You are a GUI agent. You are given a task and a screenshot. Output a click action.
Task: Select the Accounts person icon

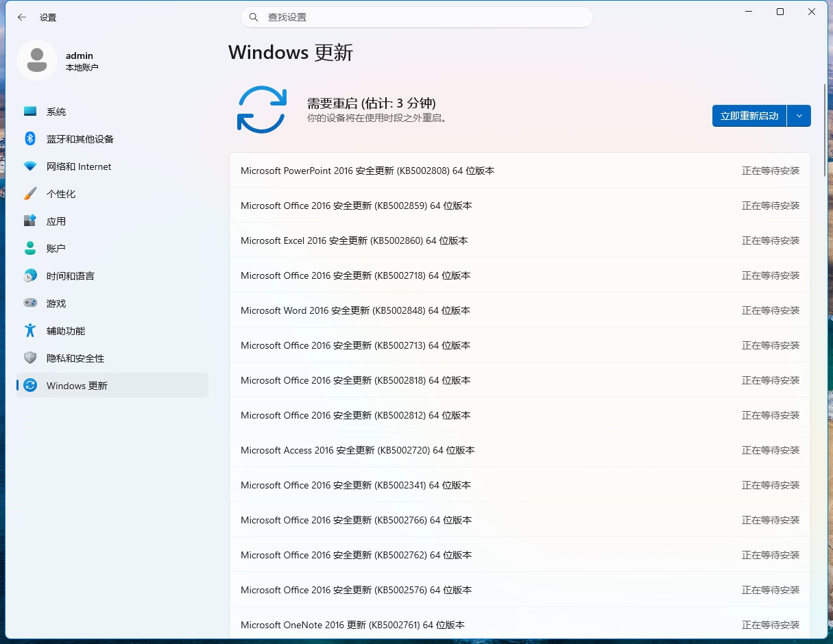30,248
